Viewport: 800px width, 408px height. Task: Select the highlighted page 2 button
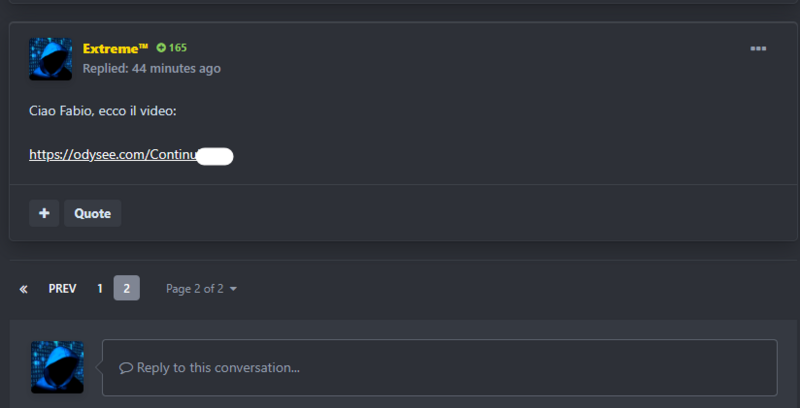126,289
